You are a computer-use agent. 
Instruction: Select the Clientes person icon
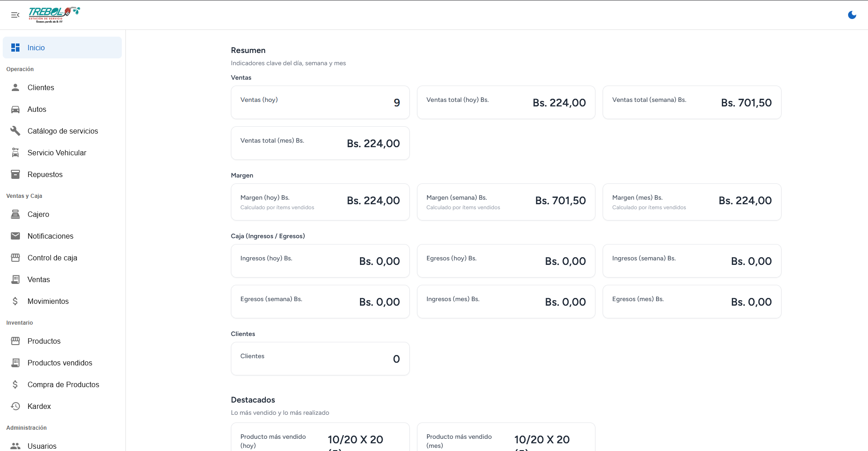point(15,87)
